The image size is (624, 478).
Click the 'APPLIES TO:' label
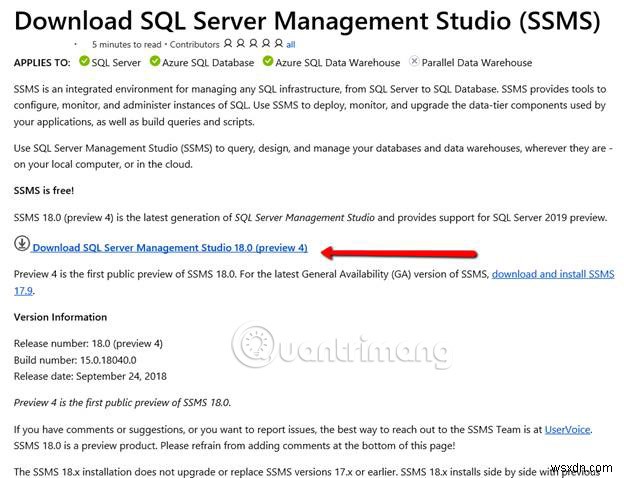(x=42, y=63)
